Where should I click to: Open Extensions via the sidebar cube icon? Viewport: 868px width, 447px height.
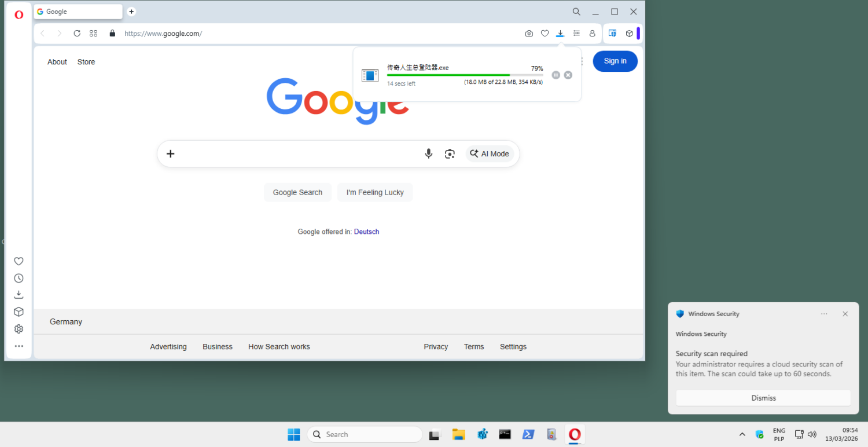[19, 312]
